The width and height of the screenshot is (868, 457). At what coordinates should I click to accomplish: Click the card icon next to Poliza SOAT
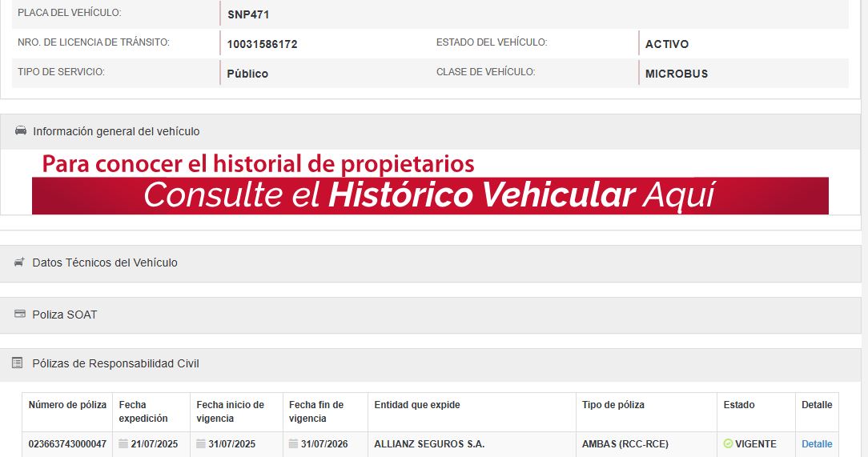[x=20, y=315]
